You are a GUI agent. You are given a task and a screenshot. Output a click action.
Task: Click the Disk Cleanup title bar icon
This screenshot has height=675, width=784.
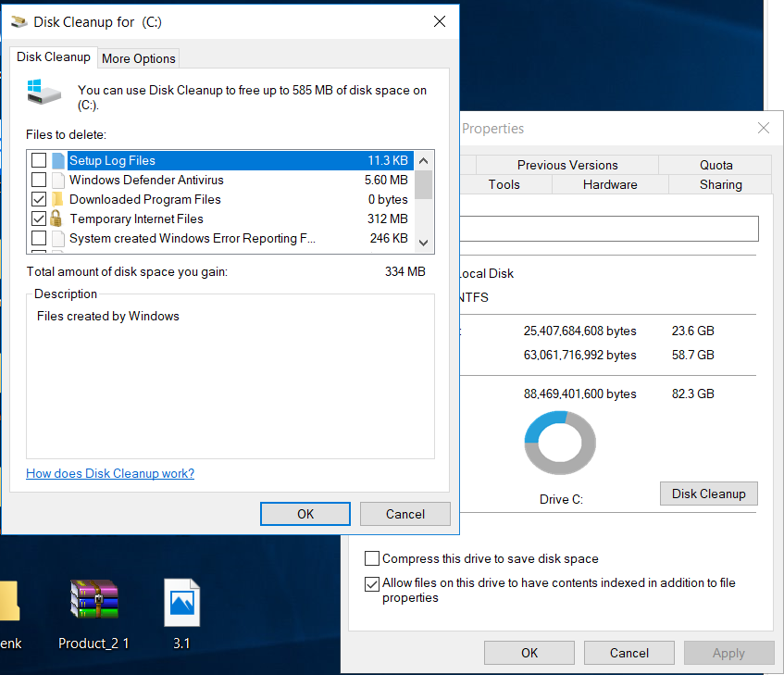pyautogui.click(x=19, y=21)
